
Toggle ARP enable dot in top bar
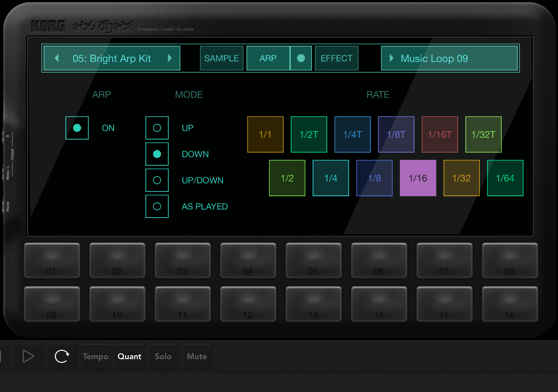pyautogui.click(x=301, y=58)
